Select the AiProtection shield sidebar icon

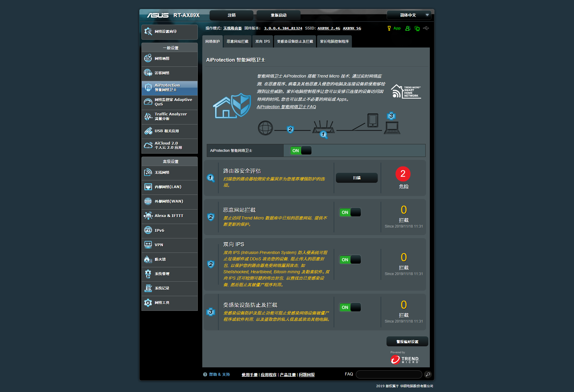coord(148,87)
